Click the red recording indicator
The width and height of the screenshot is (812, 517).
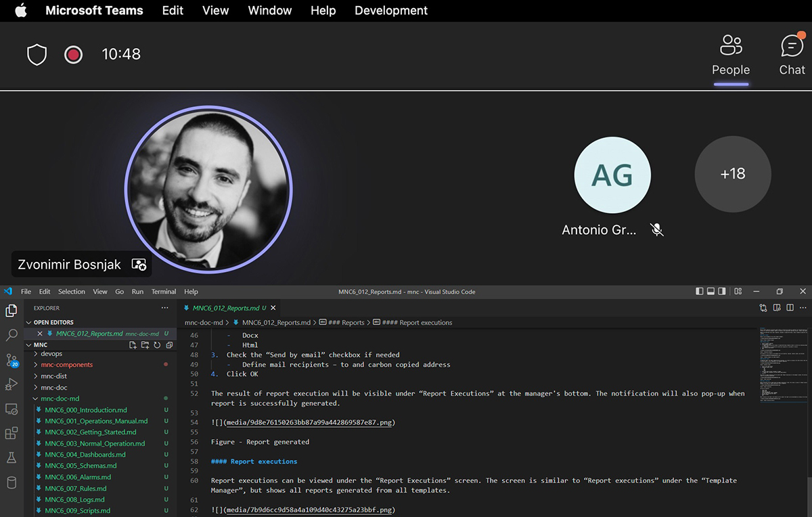coord(73,55)
